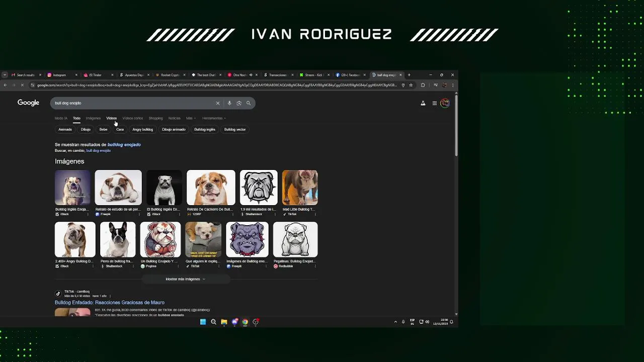
Task: Open three-dot menu of iStock Bulldog Inglés Enoja result
Action: pos(89,214)
